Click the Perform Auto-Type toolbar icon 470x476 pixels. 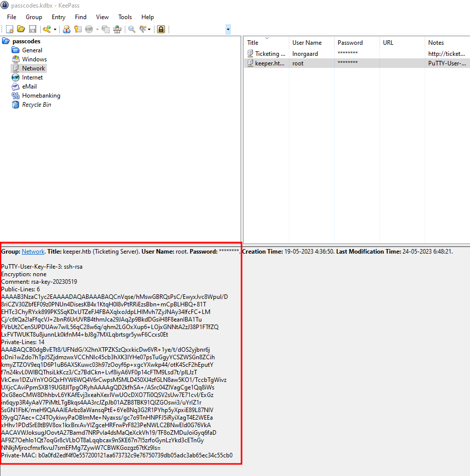(117, 29)
